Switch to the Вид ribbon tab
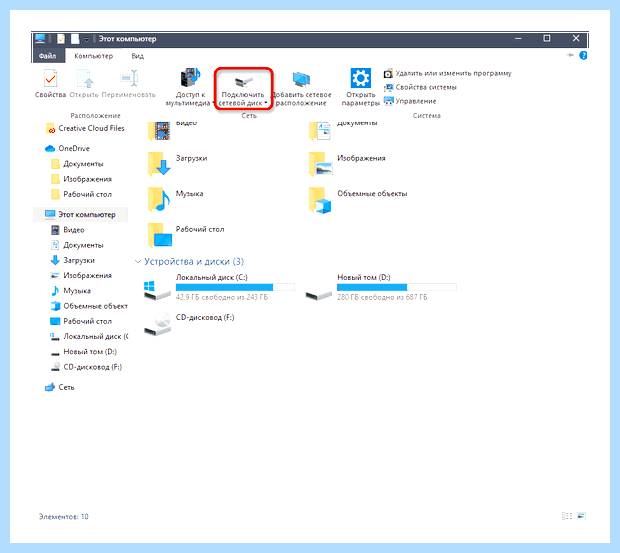 point(138,56)
